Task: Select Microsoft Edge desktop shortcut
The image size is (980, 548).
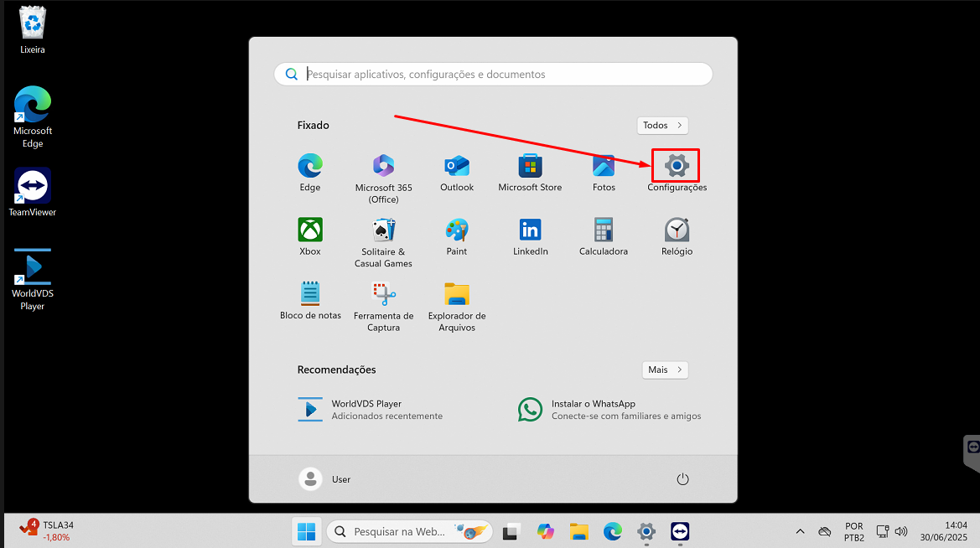Action: coord(33,116)
